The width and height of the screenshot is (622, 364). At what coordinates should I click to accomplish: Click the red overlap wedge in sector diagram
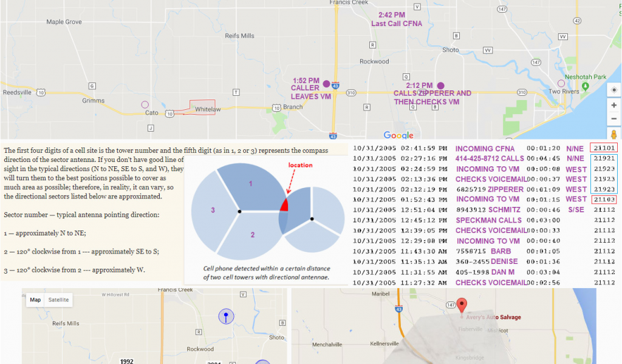click(284, 205)
